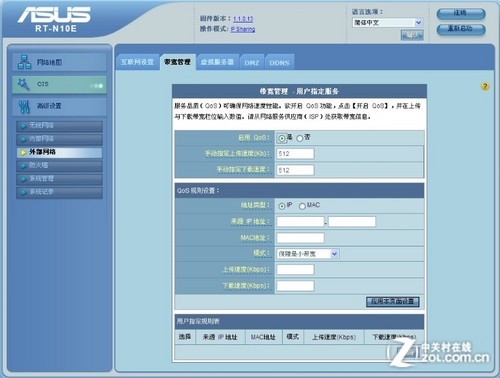Open the 模式 mode dropdown
The height and width of the screenshot is (378, 500).
(x=308, y=254)
